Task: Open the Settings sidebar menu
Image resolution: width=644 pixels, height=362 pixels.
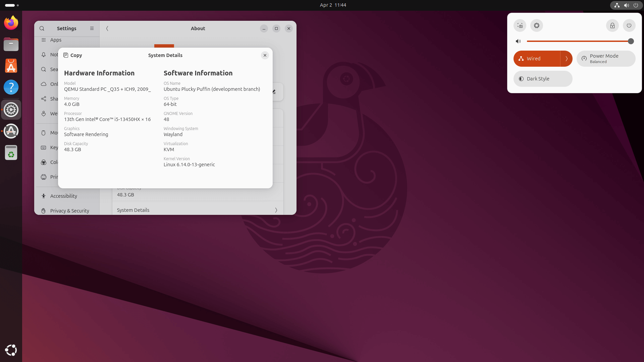Action: [x=92, y=28]
